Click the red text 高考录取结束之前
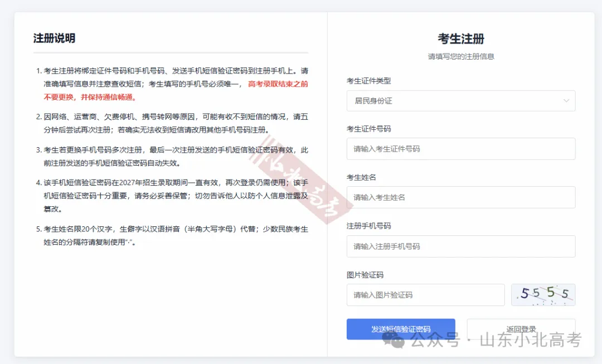Image resolution: width=602 pixels, height=364 pixels. pos(278,84)
